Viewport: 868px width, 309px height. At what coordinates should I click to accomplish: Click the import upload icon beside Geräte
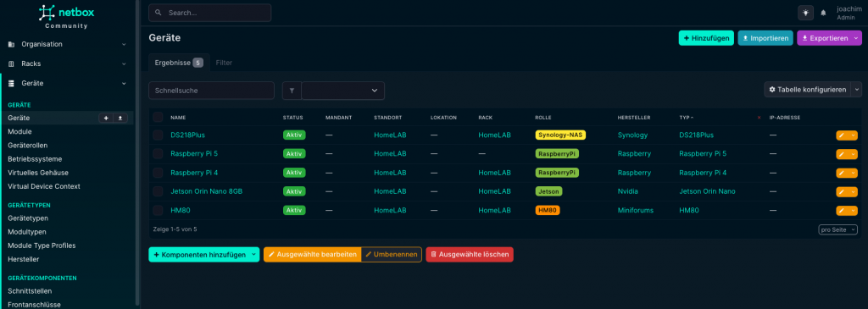(120, 118)
